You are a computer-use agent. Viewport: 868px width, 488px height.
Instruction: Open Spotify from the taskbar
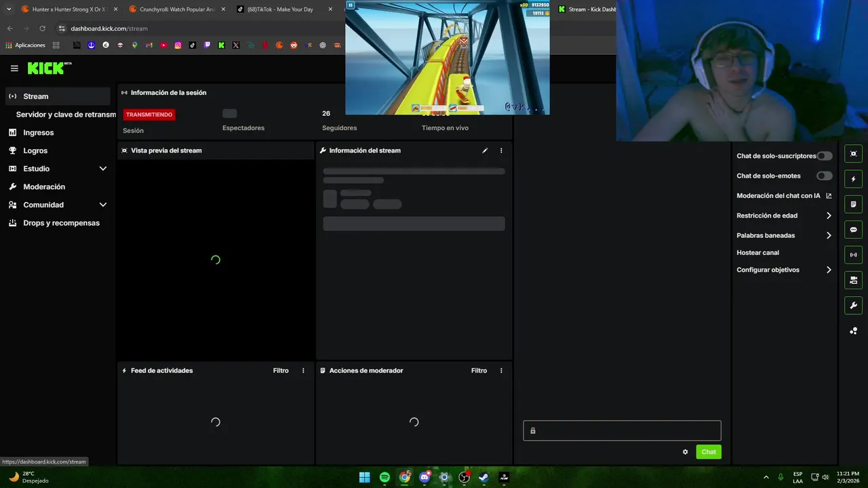coord(384,477)
